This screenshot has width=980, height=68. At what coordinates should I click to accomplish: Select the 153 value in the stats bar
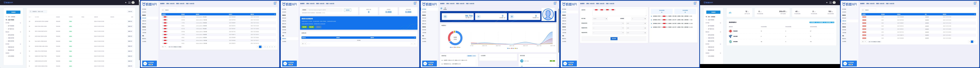point(830,11)
